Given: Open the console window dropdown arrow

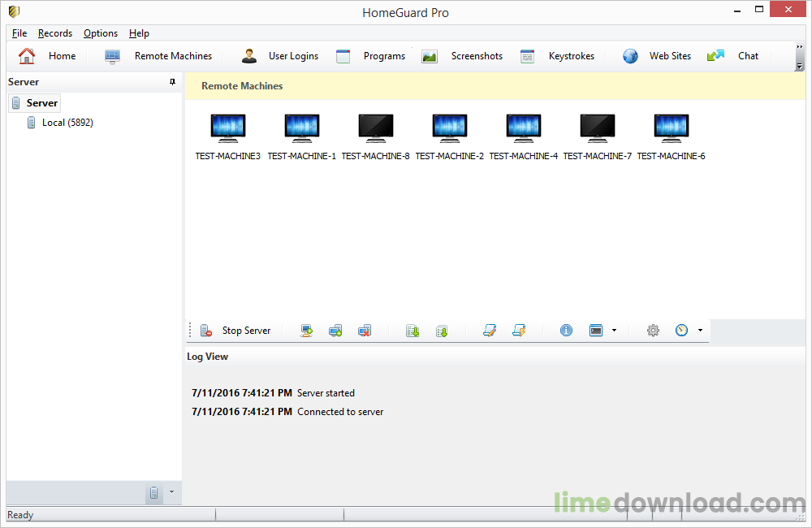Looking at the screenshot, I should pos(614,330).
